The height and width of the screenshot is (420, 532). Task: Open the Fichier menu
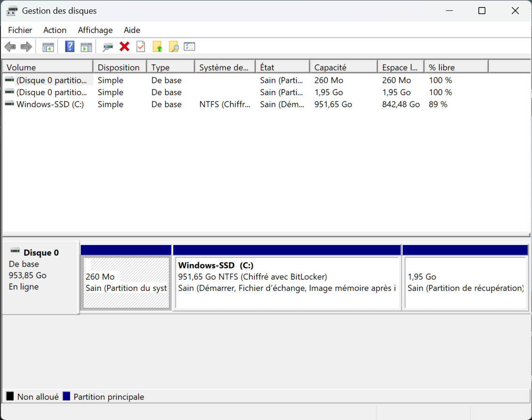pos(20,30)
